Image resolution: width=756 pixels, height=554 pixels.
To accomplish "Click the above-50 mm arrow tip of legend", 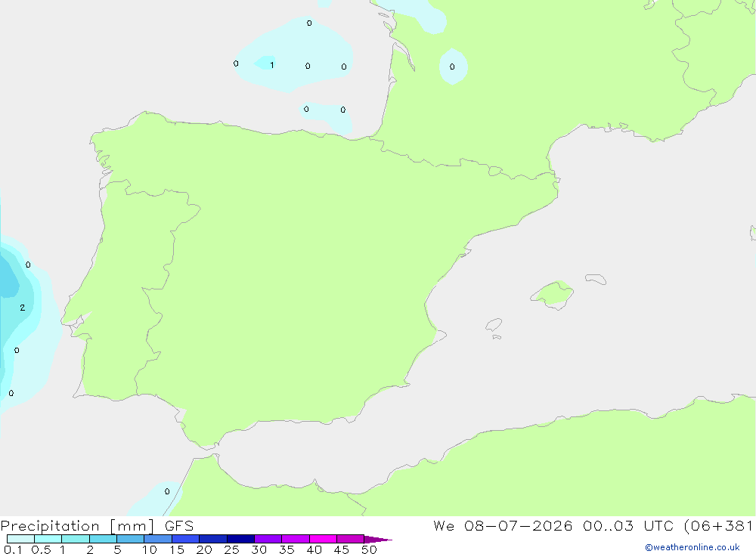I will coord(378,539).
